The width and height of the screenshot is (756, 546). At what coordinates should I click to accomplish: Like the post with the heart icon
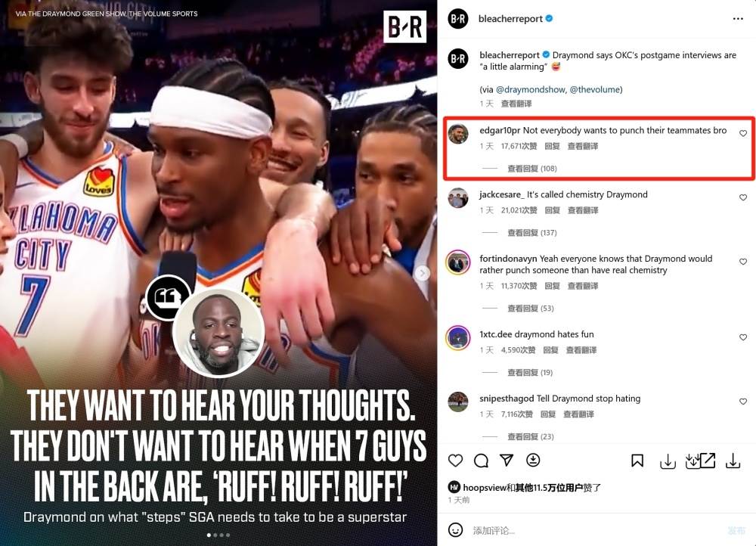[x=455, y=461]
